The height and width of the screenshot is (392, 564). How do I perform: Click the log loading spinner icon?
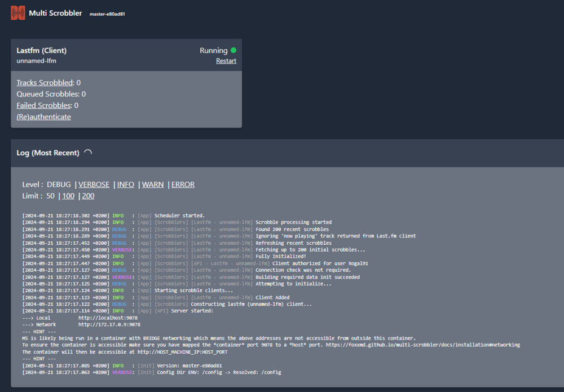(x=88, y=153)
